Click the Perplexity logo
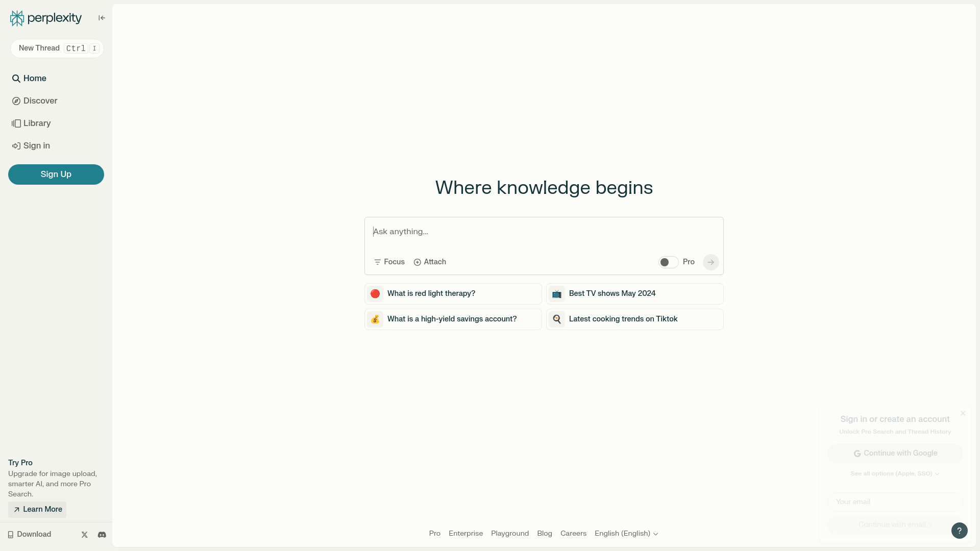 coord(46,18)
